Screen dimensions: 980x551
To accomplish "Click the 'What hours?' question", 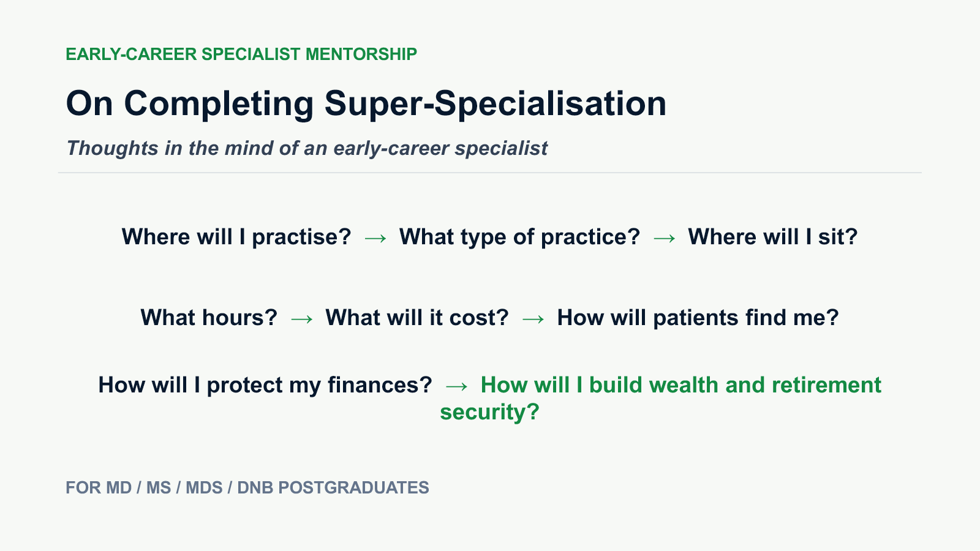I will [x=209, y=318].
